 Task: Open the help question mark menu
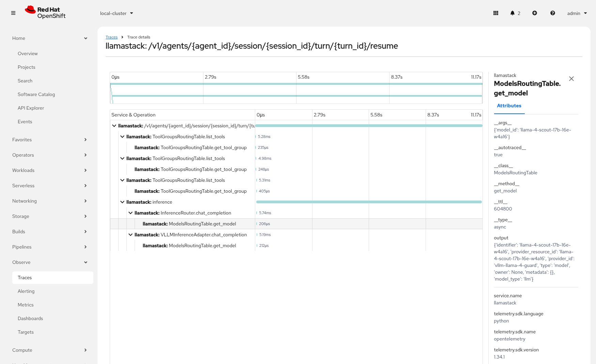[x=553, y=13]
